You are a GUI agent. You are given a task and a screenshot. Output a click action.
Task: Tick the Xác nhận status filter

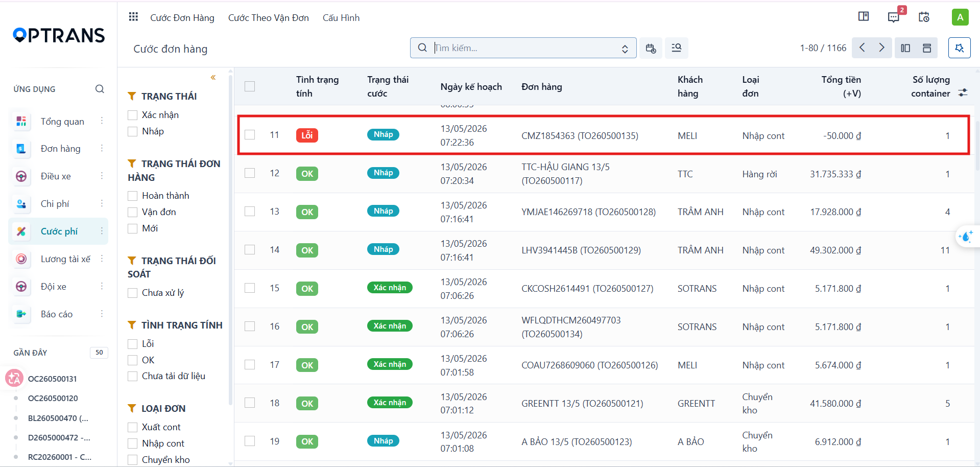(x=133, y=115)
